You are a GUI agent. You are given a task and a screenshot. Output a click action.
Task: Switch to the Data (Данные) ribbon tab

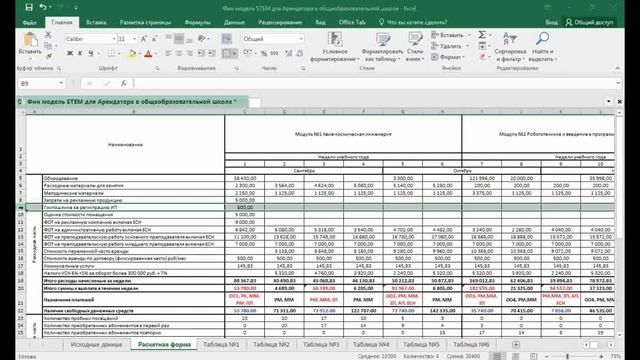click(234, 22)
